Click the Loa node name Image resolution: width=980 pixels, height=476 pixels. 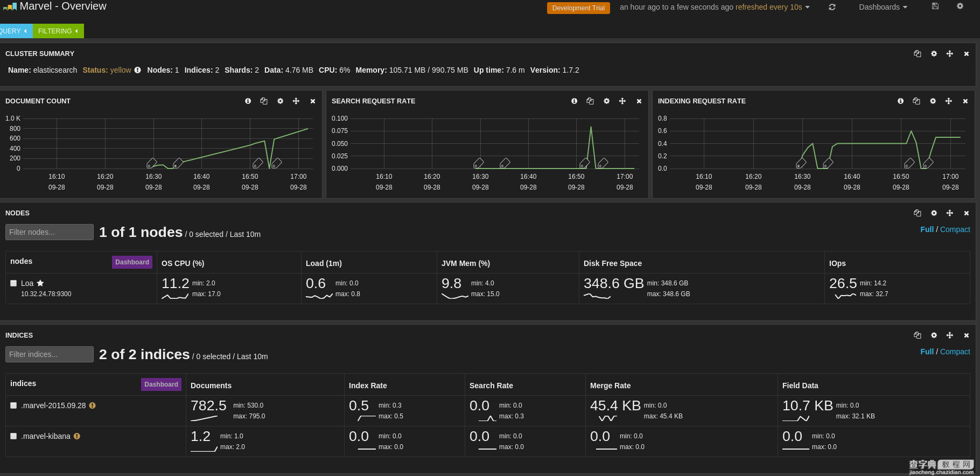point(27,283)
